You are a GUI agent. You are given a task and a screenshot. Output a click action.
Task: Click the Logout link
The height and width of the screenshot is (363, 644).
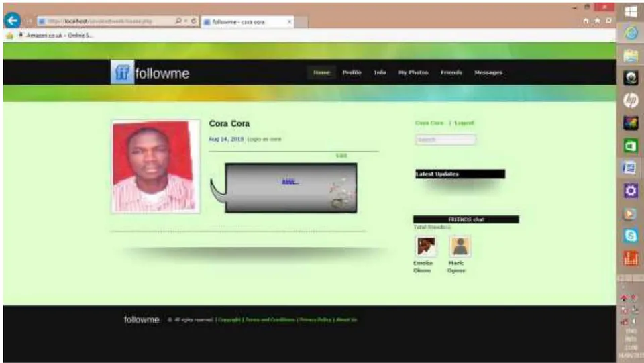point(464,123)
